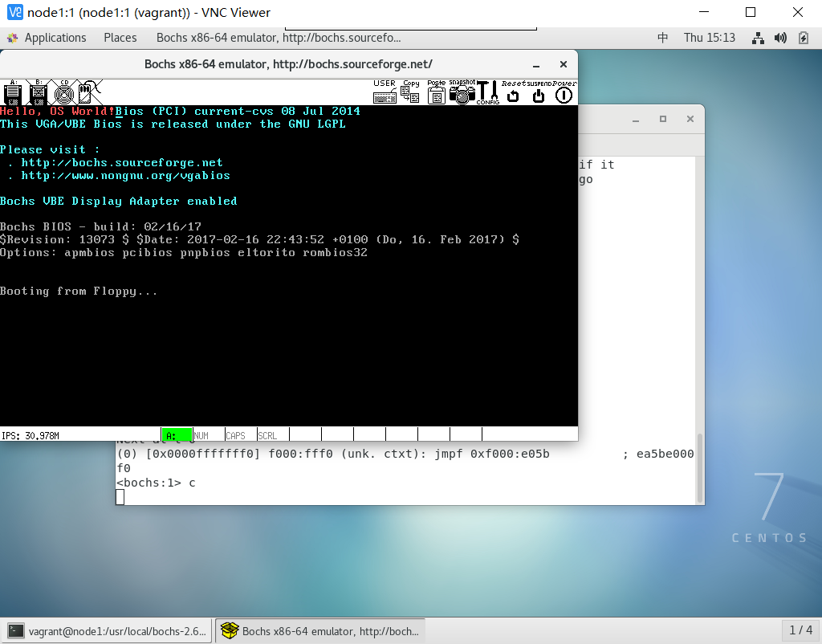Click the green A: floppy status indicator
Screen dimensions: 822x644
pos(177,434)
